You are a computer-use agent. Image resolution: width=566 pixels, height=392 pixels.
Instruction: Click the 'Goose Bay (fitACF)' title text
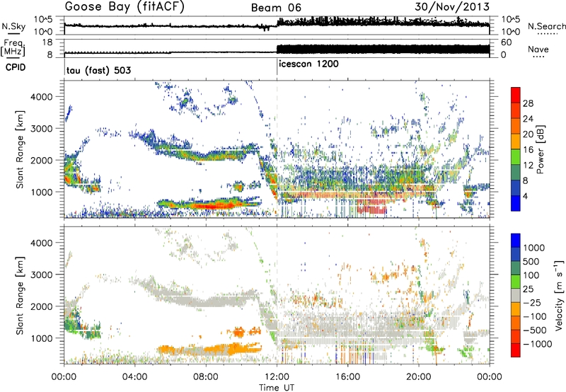point(125,7)
